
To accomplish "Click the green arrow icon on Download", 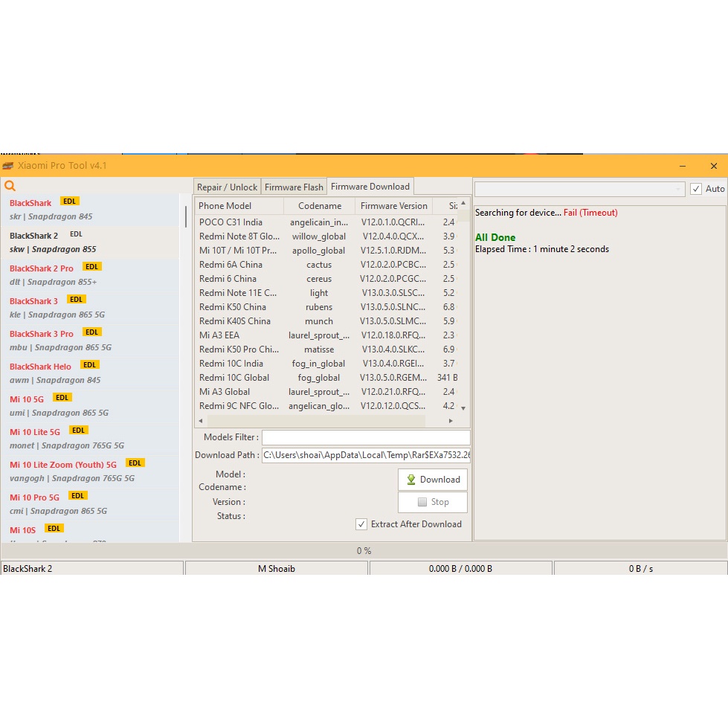I will 410,480.
